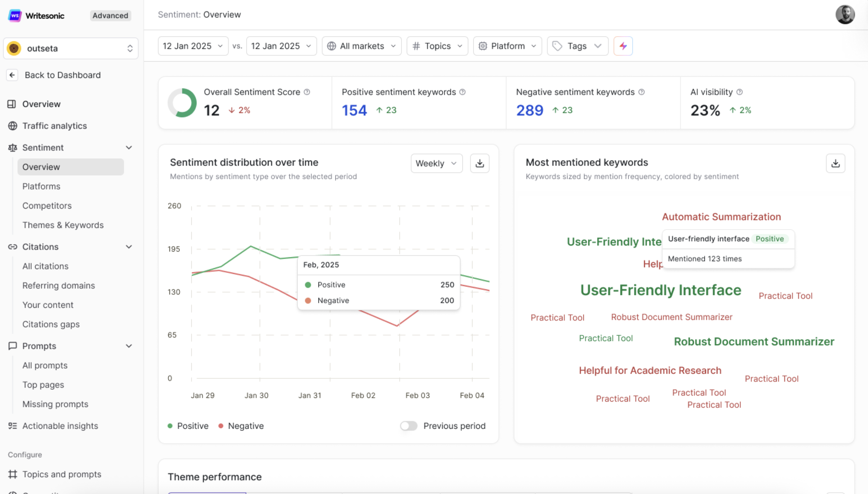The image size is (868, 494).
Task: Click Overall Sentiment Score info icon
Action: click(x=307, y=92)
